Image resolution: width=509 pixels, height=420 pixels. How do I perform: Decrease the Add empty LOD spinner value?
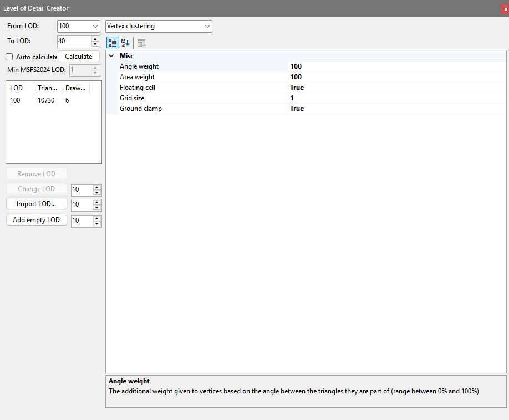tap(97, 224)
